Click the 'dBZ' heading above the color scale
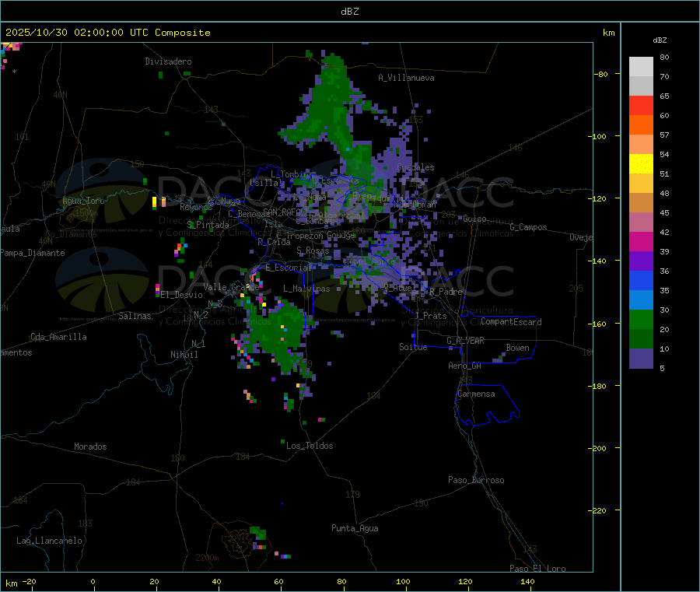The image size is (700, 592). 660,40
